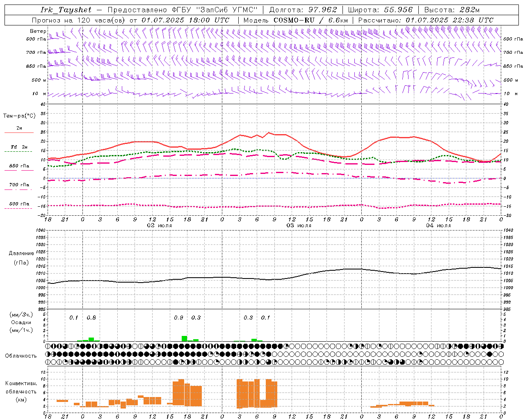Click the solid line sample under the "2м" legend label
Image resolution: width=525 pixels, height=420 pixels.
[19, 133]
